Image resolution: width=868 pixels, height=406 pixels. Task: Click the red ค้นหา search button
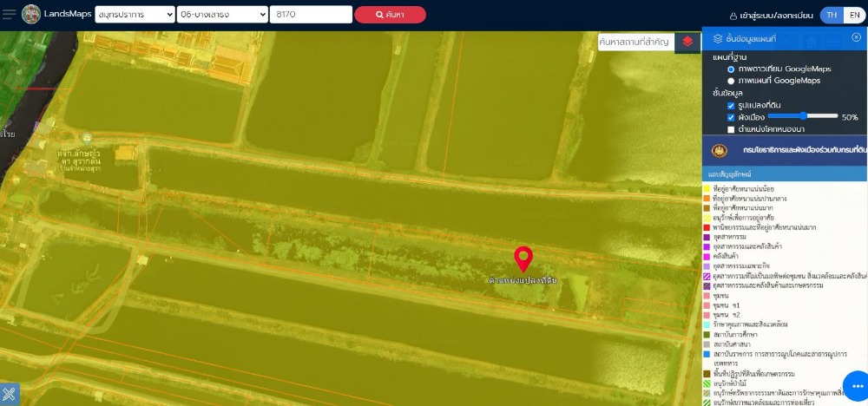coord(390,15)
